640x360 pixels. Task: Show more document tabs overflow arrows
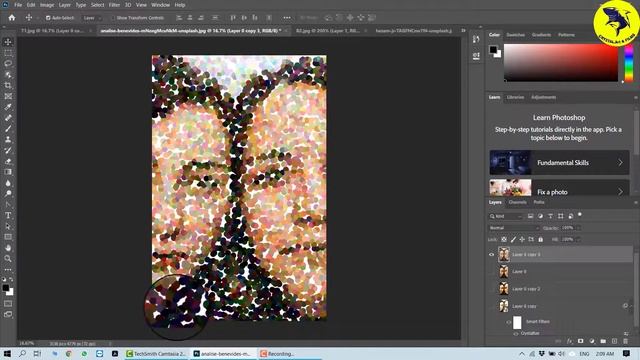click(x=463, y=31)
